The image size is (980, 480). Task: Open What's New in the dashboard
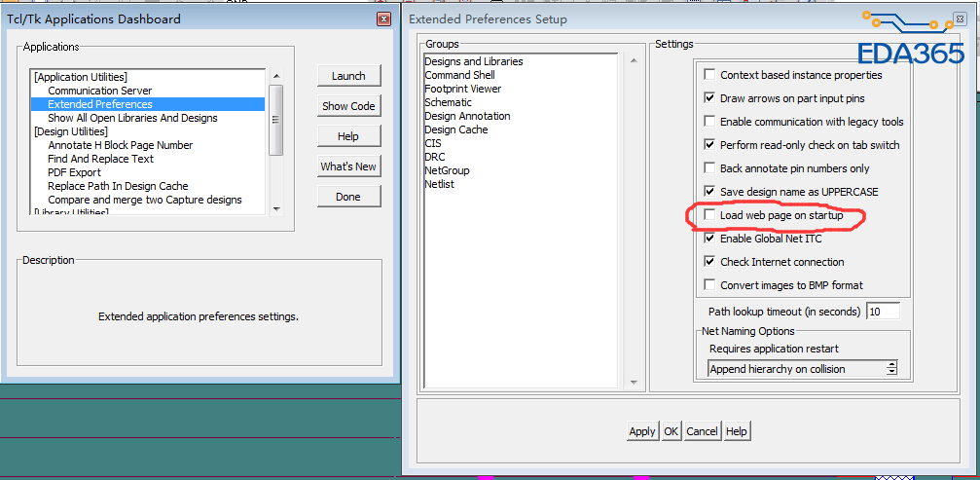pyautogui.click(x=348, y=166)
